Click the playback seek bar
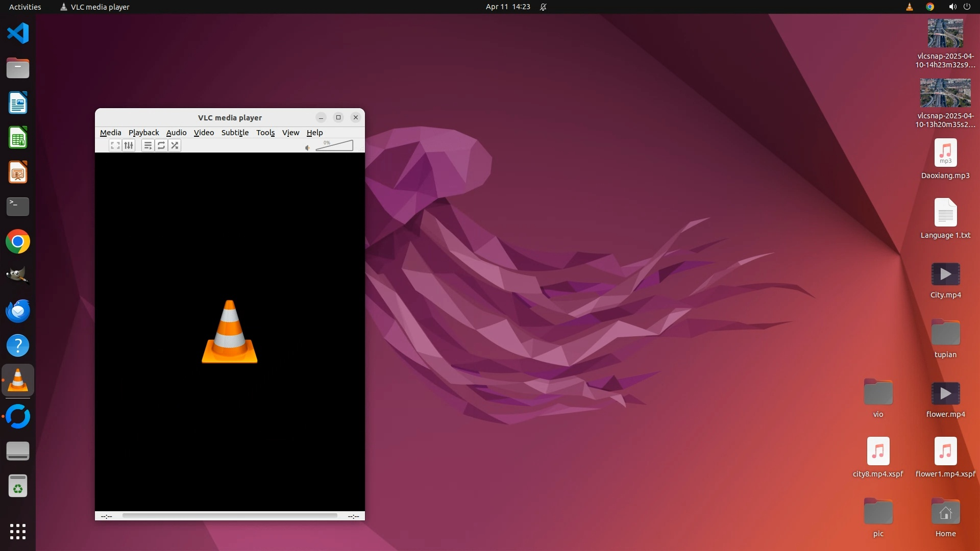 (x=230, y=516)
